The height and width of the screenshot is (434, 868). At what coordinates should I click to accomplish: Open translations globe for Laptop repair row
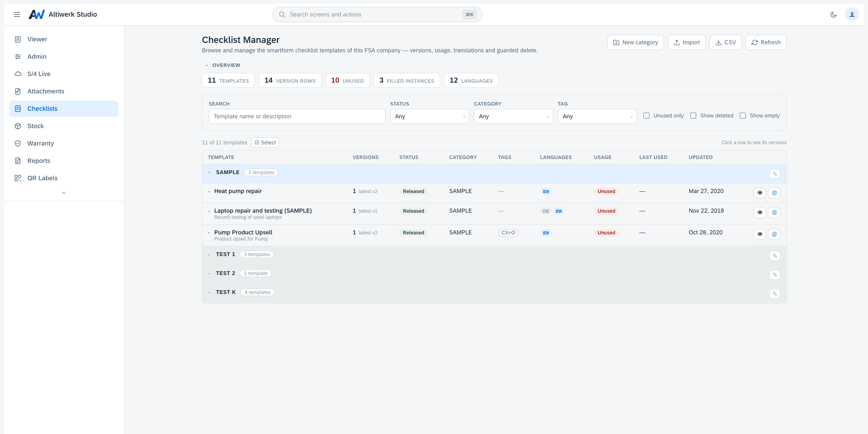(x=774, y=212)
